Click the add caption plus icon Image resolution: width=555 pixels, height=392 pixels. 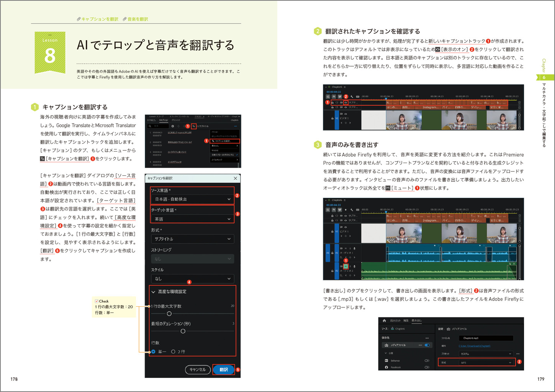pyautogui.click(x=173, y=126)
